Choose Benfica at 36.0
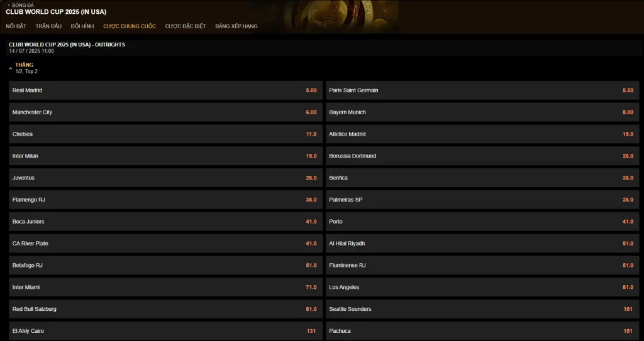Image resolution: width=644 pixels, height=341 pixels. tap(482, 178)
